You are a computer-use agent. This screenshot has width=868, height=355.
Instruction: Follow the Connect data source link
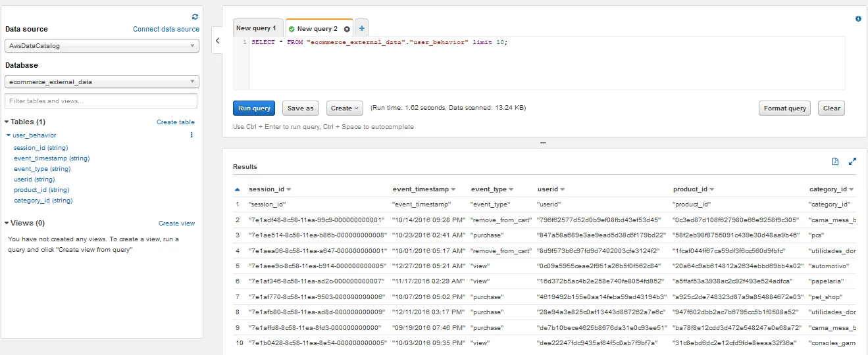[166, 29]
